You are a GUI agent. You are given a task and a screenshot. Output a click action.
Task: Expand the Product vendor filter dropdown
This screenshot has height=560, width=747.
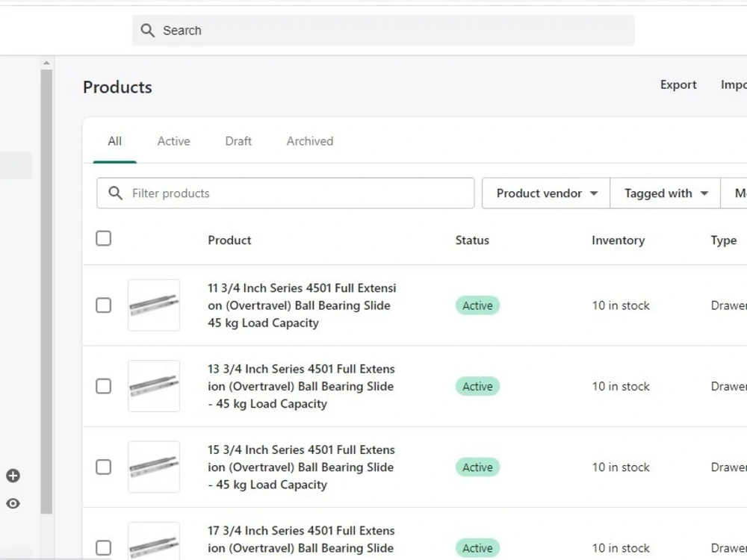point(546,193)
